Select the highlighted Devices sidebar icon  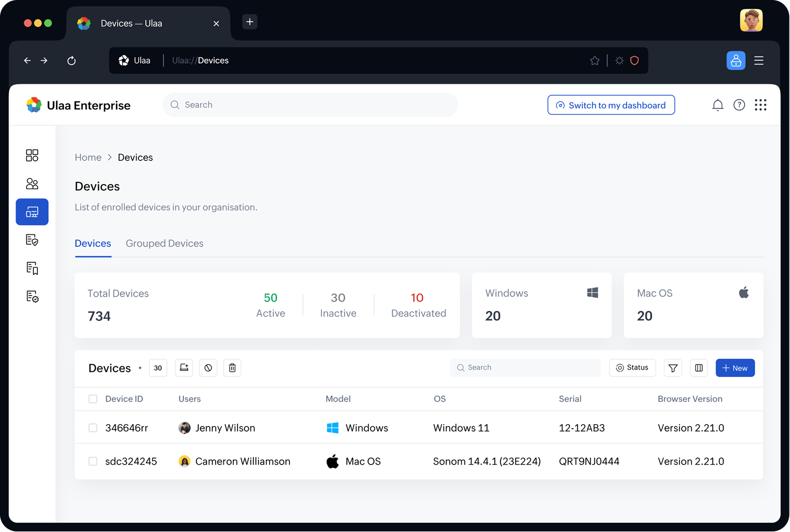[32, 212]
